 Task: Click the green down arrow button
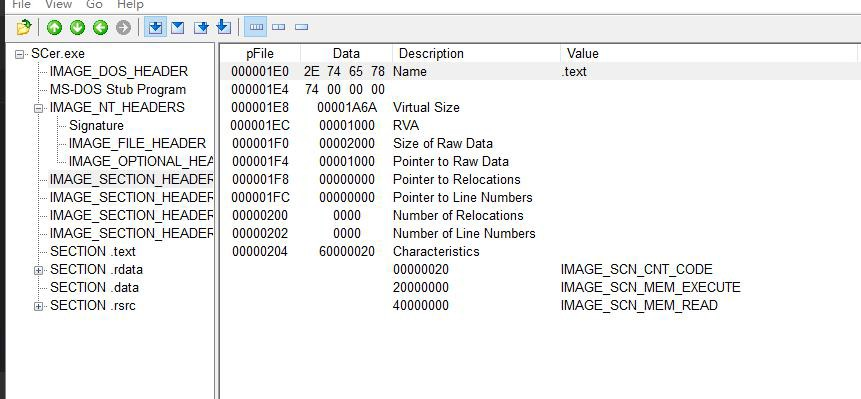(x=77, y=27)
